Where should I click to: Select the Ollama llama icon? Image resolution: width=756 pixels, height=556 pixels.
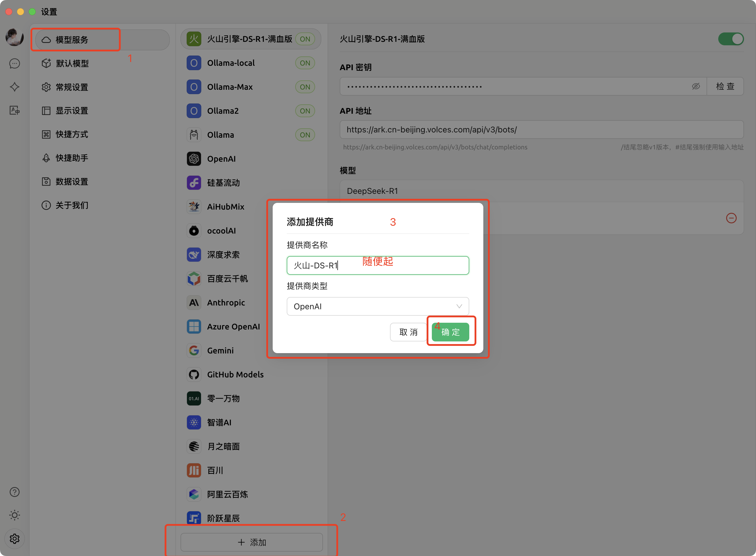[194, 135]
